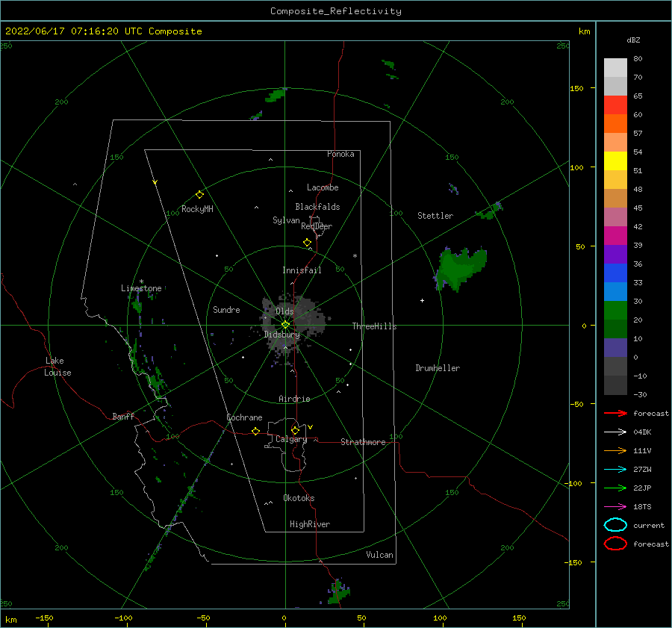Click the cyan current ellipse symbol
The image size is (672, 628).
pyautogui.click(x=615, y=525)
